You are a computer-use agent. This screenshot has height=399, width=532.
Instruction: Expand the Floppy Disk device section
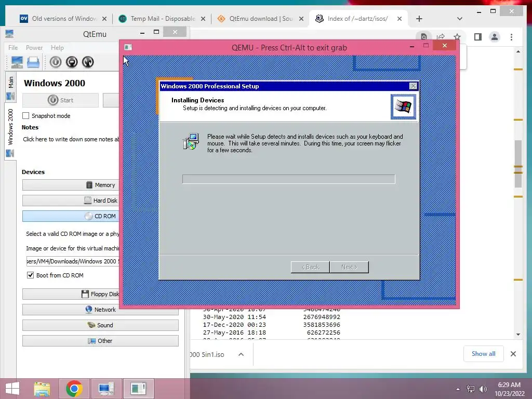pyautogui.click(x=71, y=294)
